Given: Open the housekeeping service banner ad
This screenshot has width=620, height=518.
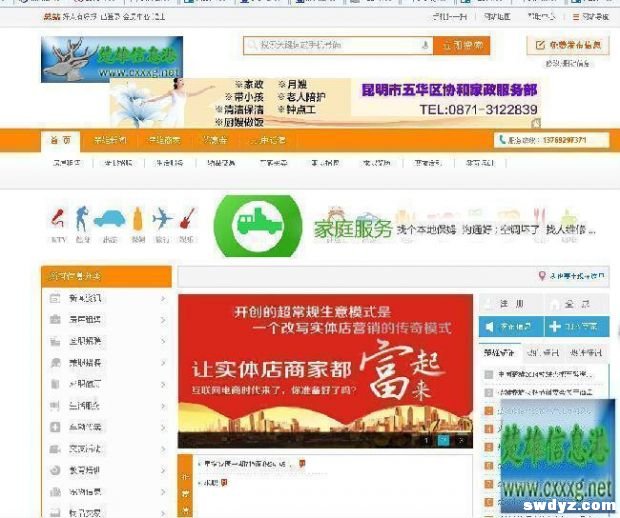Looking at the screenshot, I should click(330, 102).
